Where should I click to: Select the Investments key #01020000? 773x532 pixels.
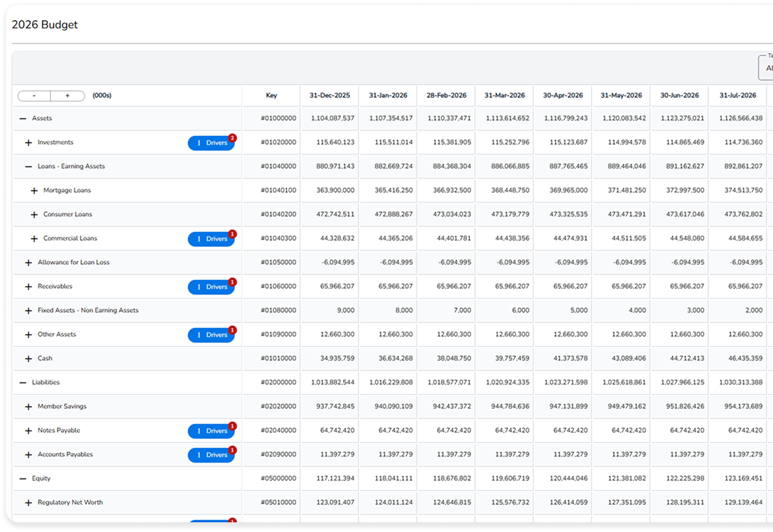pyautogui.click(x=279, y=142)
